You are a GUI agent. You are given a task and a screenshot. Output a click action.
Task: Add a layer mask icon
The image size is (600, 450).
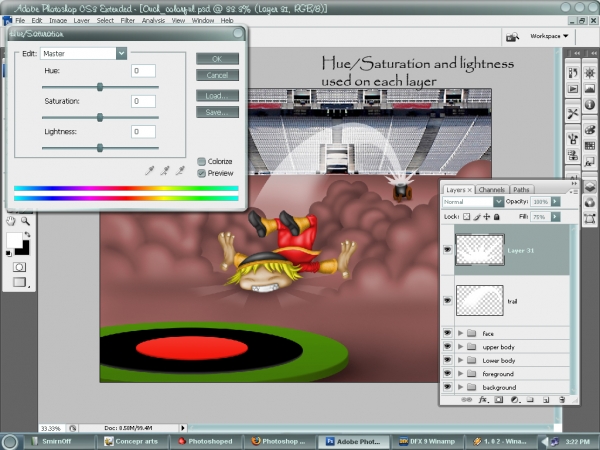(499, 399)
